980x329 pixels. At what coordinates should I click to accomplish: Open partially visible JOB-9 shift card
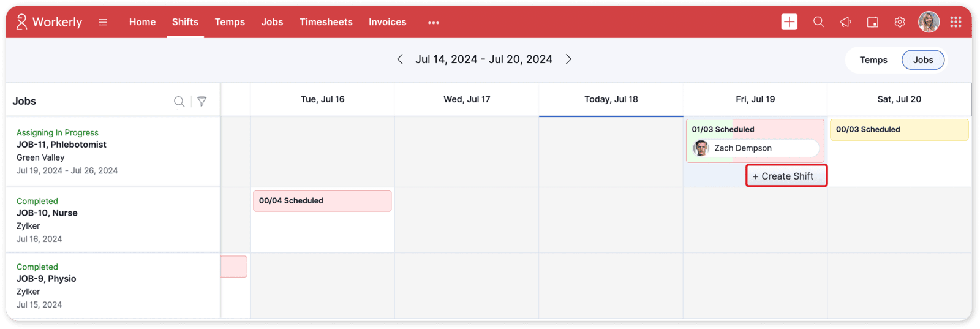tap(234, 267)
